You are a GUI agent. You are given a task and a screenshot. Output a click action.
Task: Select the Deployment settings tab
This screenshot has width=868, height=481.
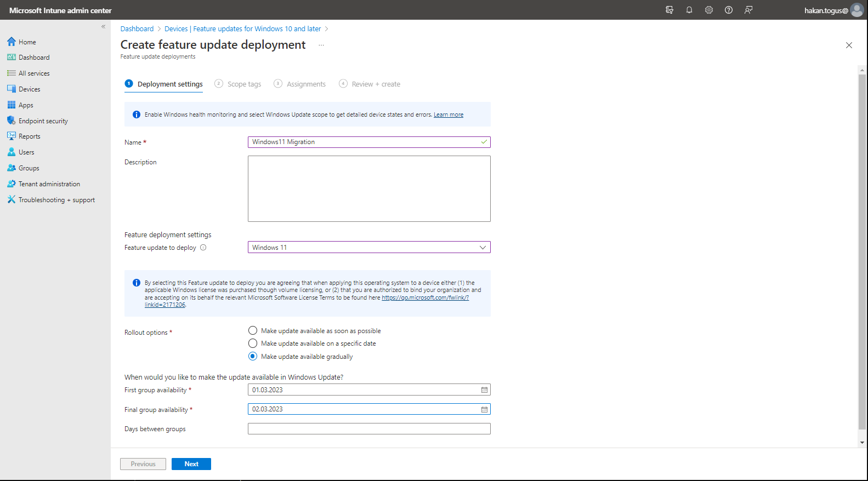pyautogui.click(x=164, y=84)
